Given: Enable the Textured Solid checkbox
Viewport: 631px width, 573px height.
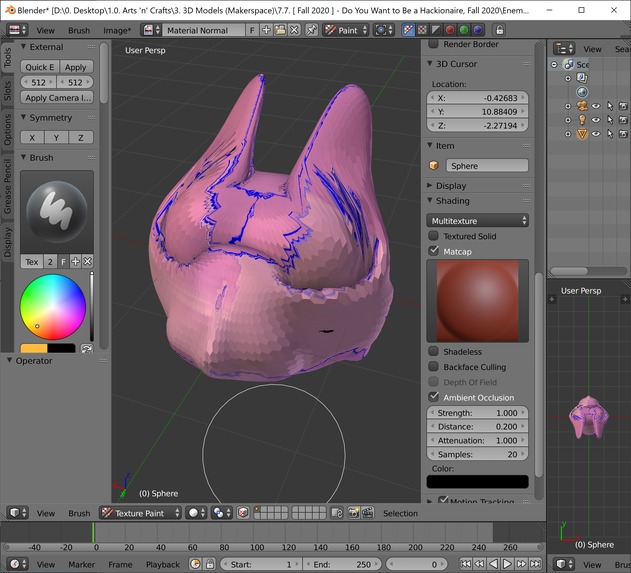Looking at the screenshot, I should [x=433, y=236].
